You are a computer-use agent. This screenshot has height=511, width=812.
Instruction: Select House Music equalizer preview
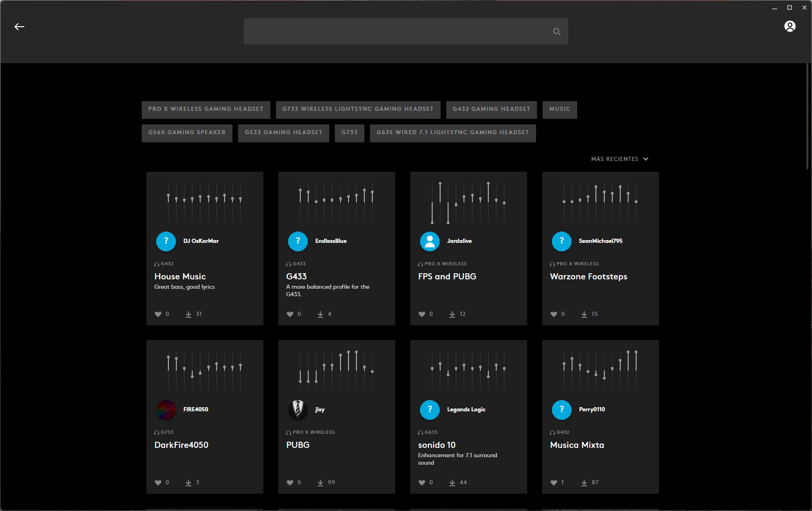(204, 202)
